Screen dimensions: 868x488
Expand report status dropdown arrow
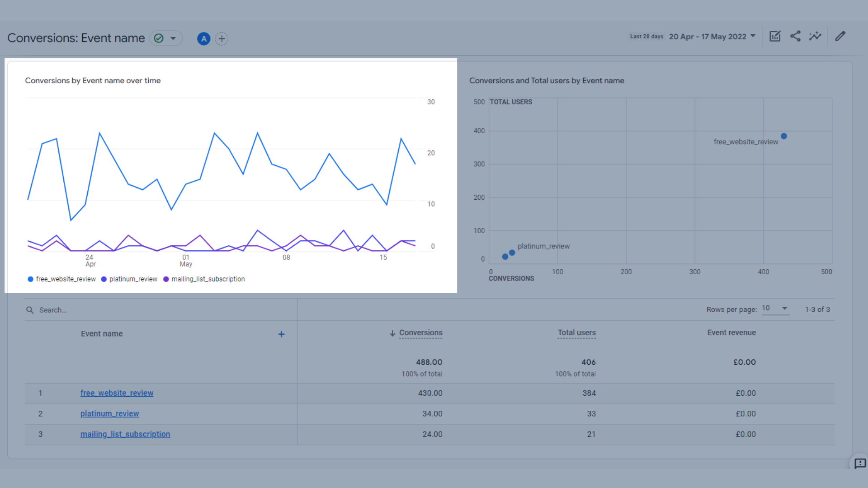[x=173, y=38]
